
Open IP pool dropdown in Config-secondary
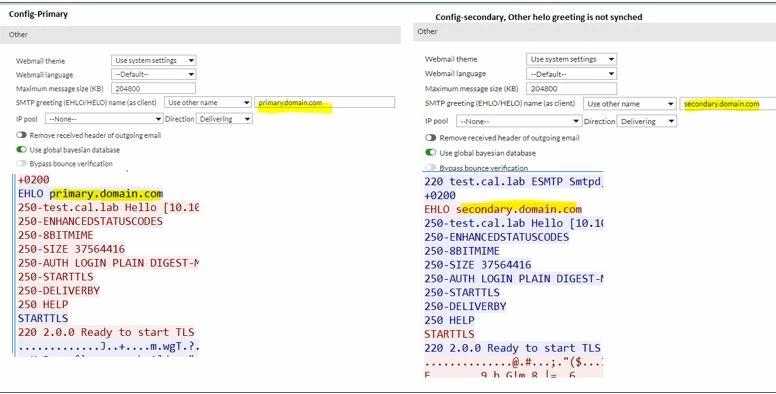coord(518,121)
